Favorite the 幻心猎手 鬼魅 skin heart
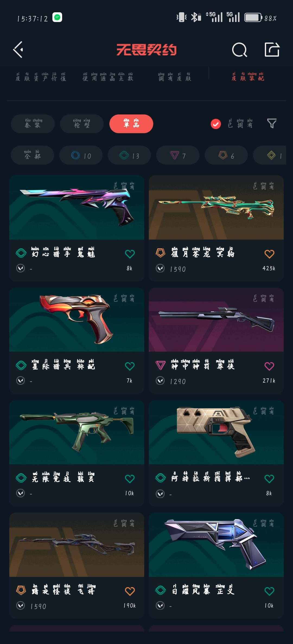This screenshot has height=644, width=293. coord(130,254)
